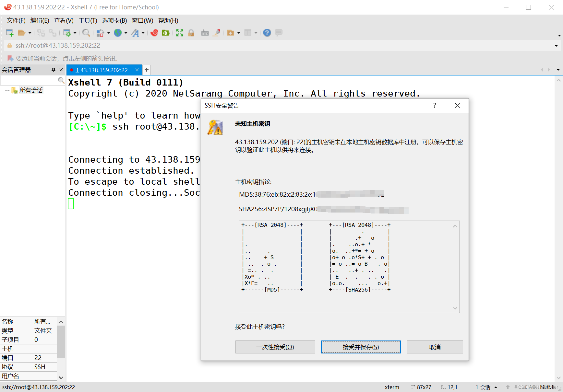Select the 所有会话 folder in tree
The width and height of the screenshot is (563, 392).
click(x=31, y=90)
